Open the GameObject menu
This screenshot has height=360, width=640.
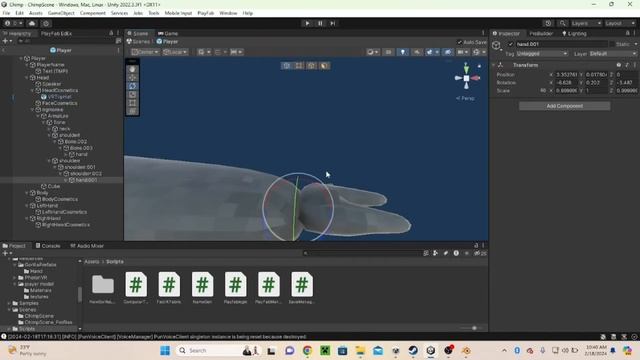(x=61, y=13)
